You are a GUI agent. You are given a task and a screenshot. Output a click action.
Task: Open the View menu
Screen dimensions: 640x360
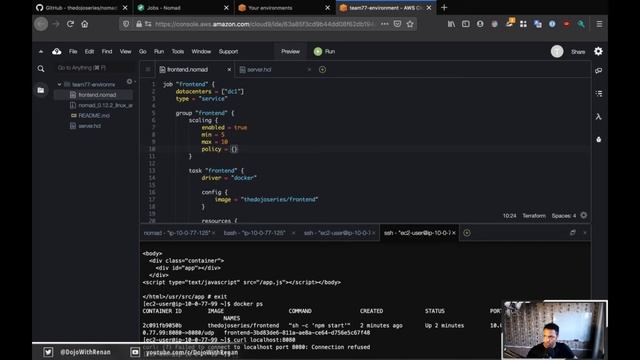[x=125, y=51]
